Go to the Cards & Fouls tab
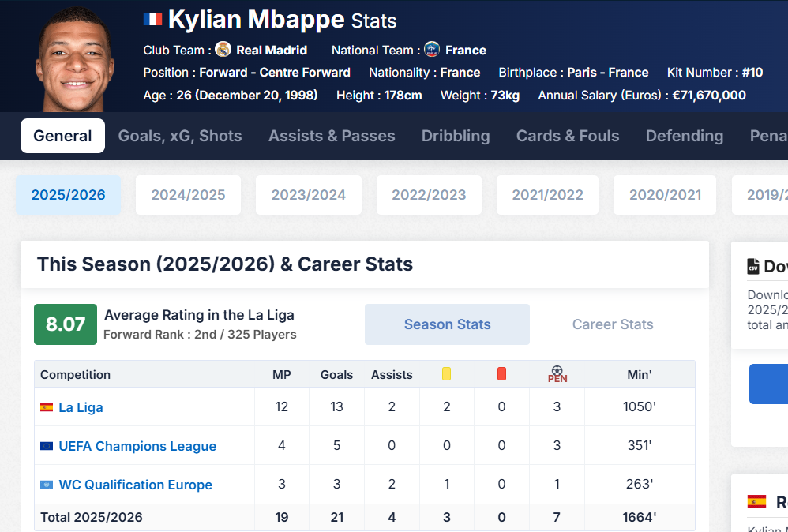Screen dimensions: 788x532 [x=568, y=136]
